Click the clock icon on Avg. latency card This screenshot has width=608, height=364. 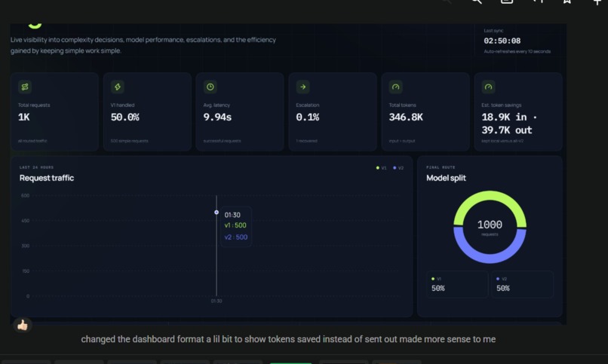tap(210, 87)
